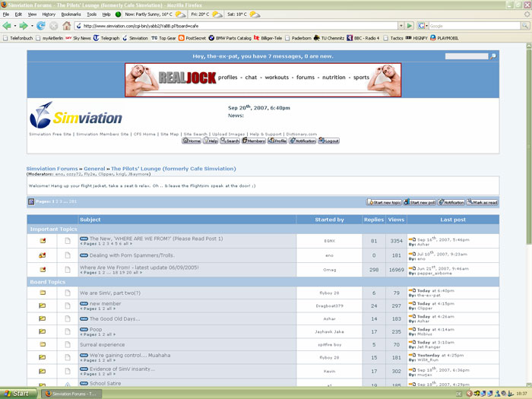
Task: Click the magnifier icon next to forum search
Action: (x=493, y=56)
